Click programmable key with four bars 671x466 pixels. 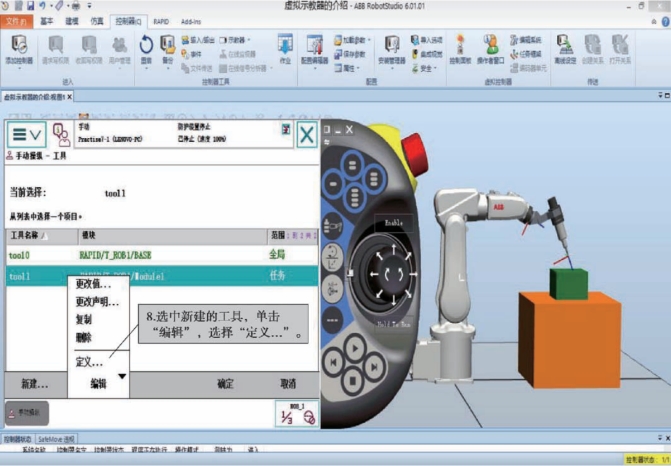(x=354, y=197)
